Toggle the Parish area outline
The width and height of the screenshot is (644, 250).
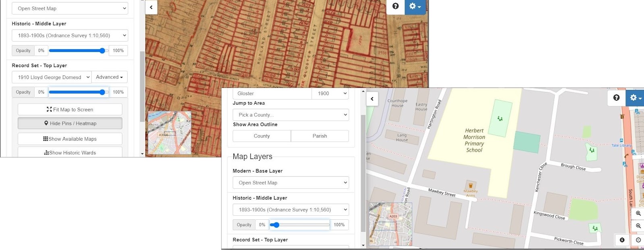pos(320,136)
